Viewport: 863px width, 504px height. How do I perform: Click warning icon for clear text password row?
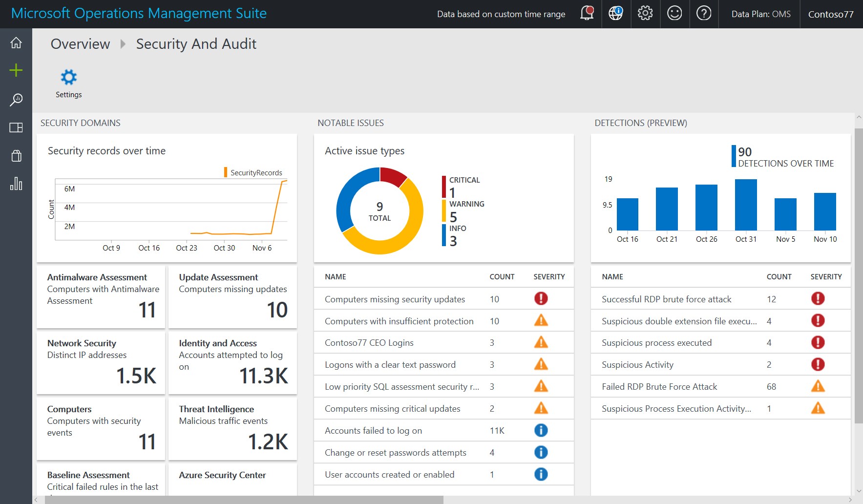541,364
